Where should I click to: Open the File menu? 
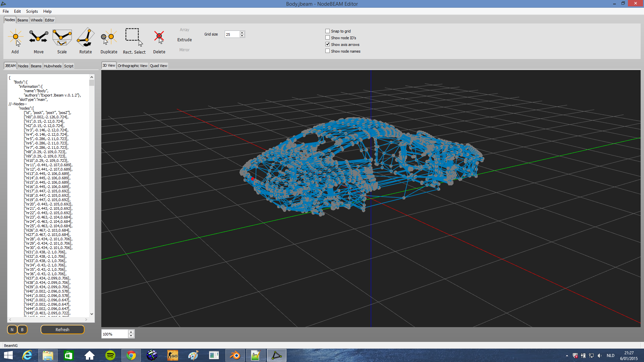pyautogui.click(x=6, y=11)
